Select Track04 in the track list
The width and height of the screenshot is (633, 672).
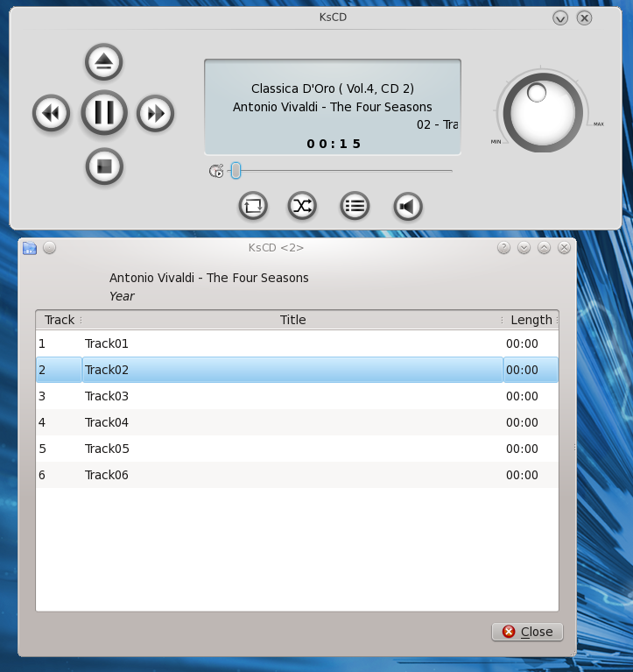point(297,422)
